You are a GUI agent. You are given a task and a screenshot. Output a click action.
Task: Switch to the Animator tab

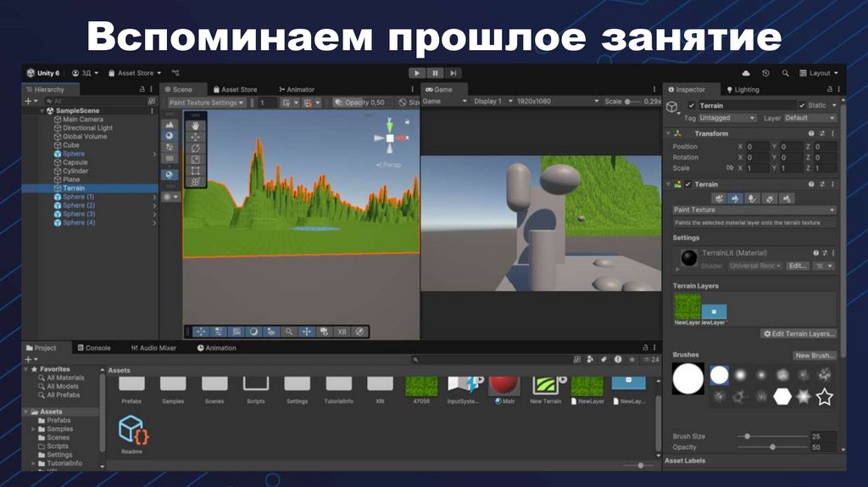point(297,89)
